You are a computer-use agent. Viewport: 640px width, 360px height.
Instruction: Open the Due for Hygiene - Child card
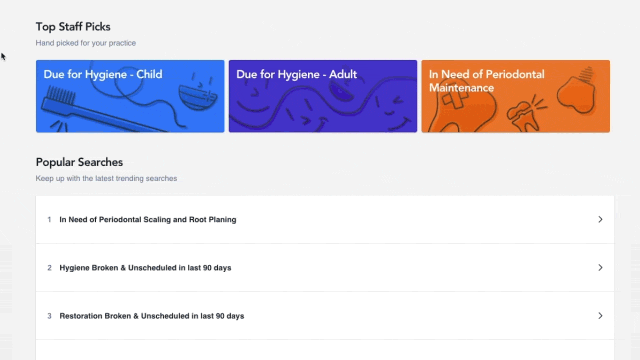click(x=130, y=96)
